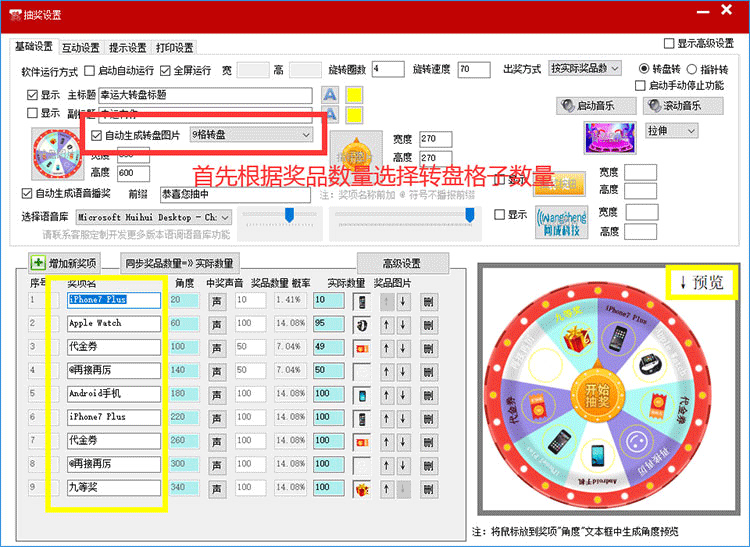Screen dimensions: 750x547
Task: Select the 指针转 radio option
Action: click(x=692, y=69)
